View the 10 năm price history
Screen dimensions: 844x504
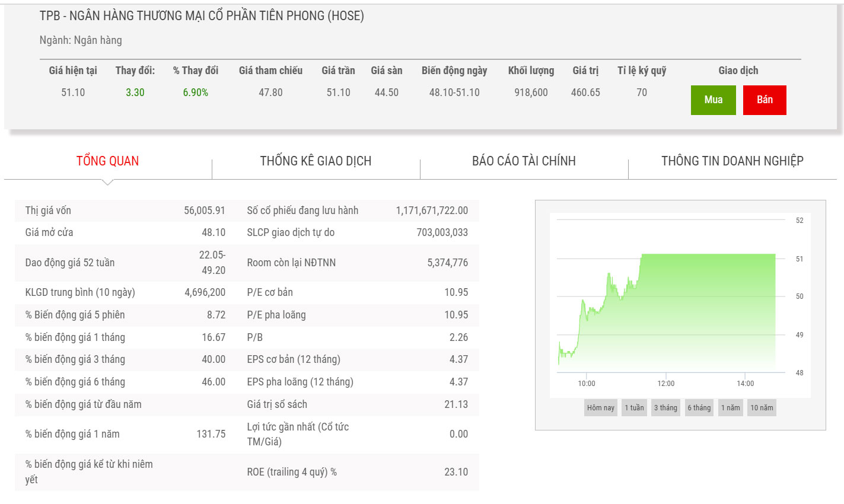(762, 408)
